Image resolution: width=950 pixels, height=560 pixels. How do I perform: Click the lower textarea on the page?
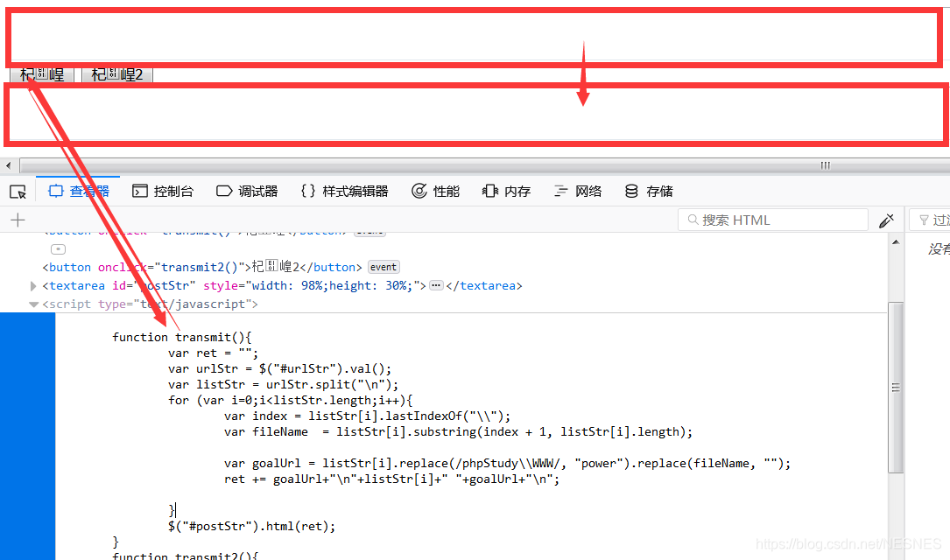[476, 114]
